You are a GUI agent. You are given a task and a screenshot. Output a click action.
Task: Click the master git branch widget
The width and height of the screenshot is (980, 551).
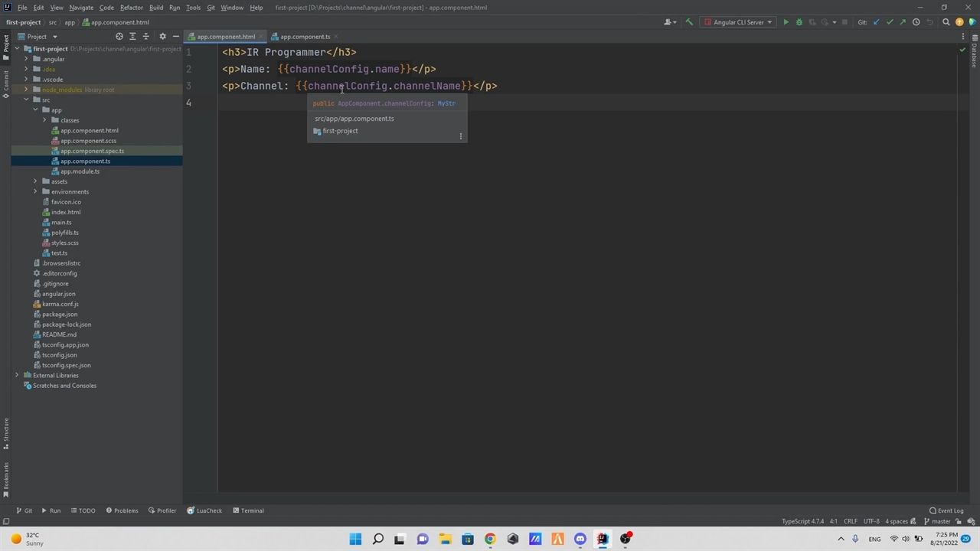(x=936, y=521)
